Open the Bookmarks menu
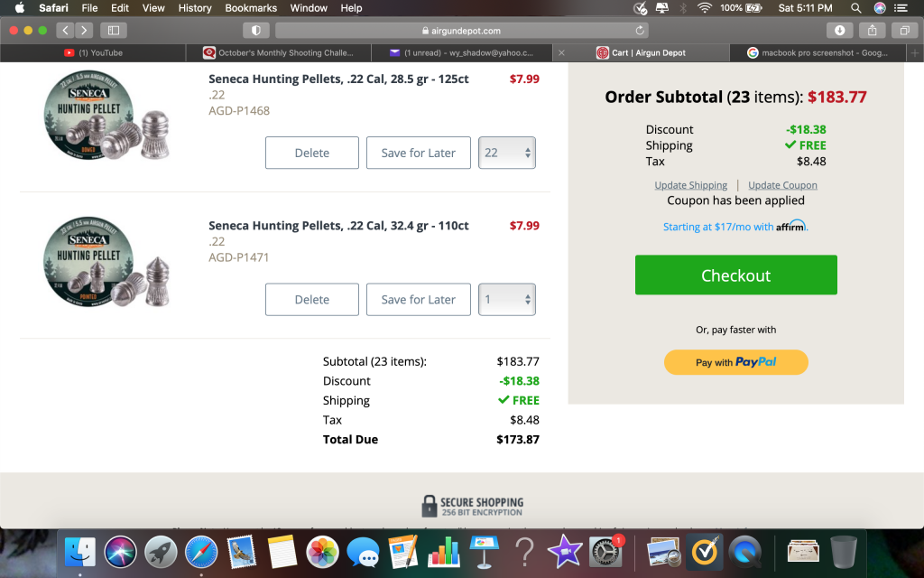The width and height of the screenshot is (924, 578). 251,7
